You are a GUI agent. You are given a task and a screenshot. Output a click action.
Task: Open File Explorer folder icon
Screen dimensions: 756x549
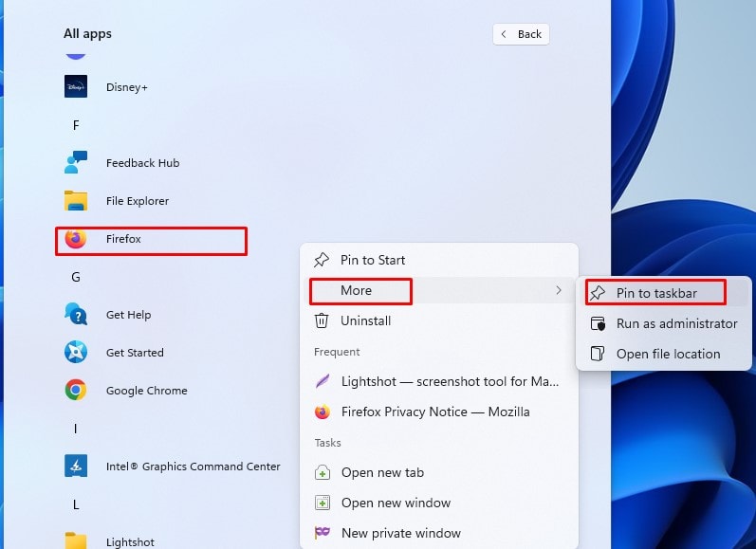tap(76, 200)
